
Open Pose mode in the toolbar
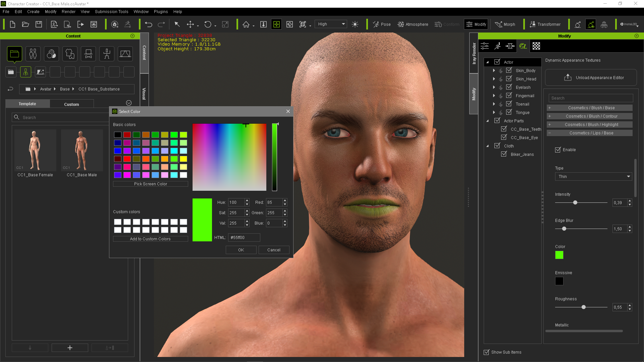382,24
